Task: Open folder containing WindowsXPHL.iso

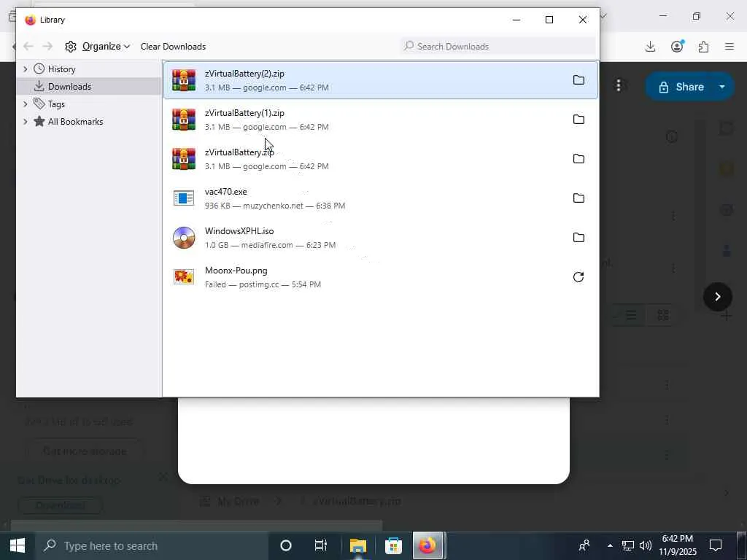Action: [x=578, y=238]
